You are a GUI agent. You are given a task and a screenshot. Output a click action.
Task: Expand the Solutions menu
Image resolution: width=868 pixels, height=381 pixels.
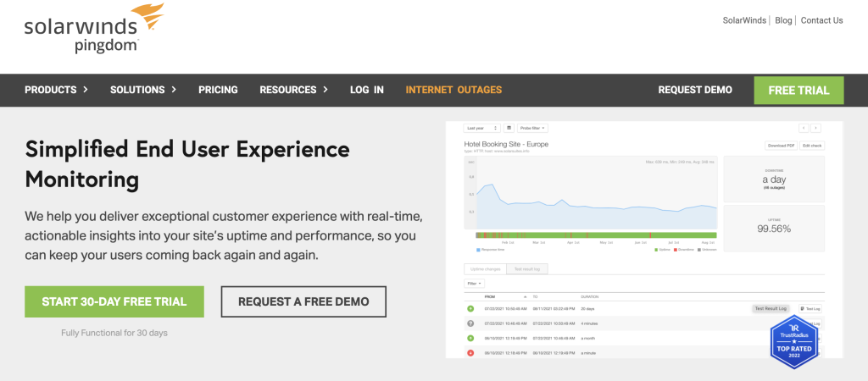pyautogui.click(x=143, y=90)
